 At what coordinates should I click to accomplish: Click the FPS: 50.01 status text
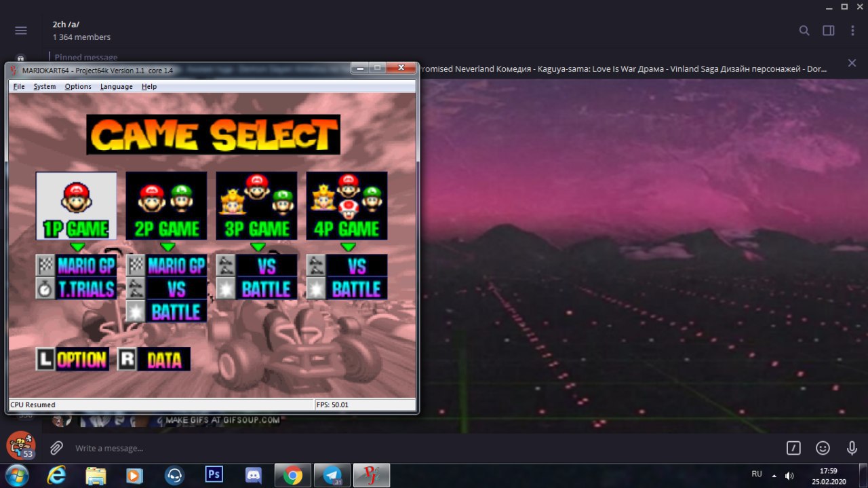[332, 405]
